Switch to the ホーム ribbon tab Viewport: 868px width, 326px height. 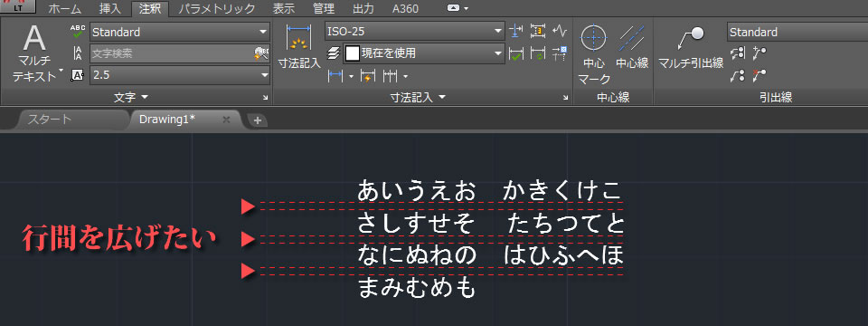[x=64, y=8]
